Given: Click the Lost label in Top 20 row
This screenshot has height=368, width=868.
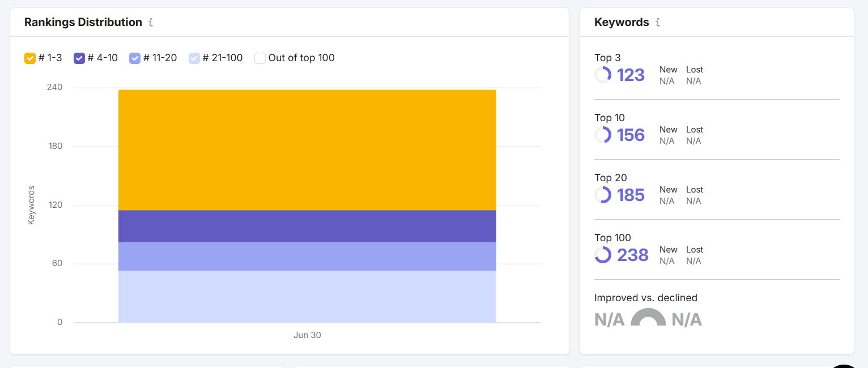Looking at the screenshot, I should coord(695,190).
